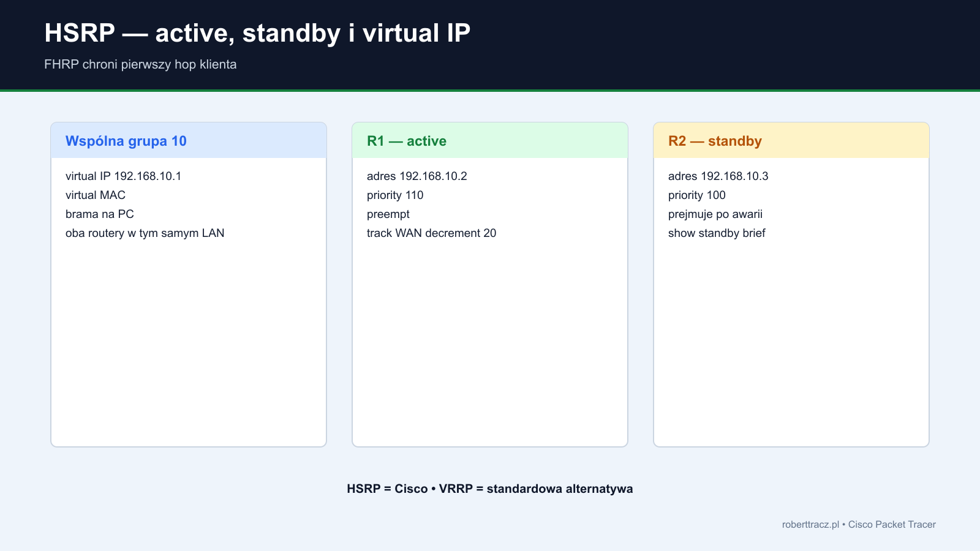Click the slide title 'HSRP — active, standby i virtual IP'

257,33
